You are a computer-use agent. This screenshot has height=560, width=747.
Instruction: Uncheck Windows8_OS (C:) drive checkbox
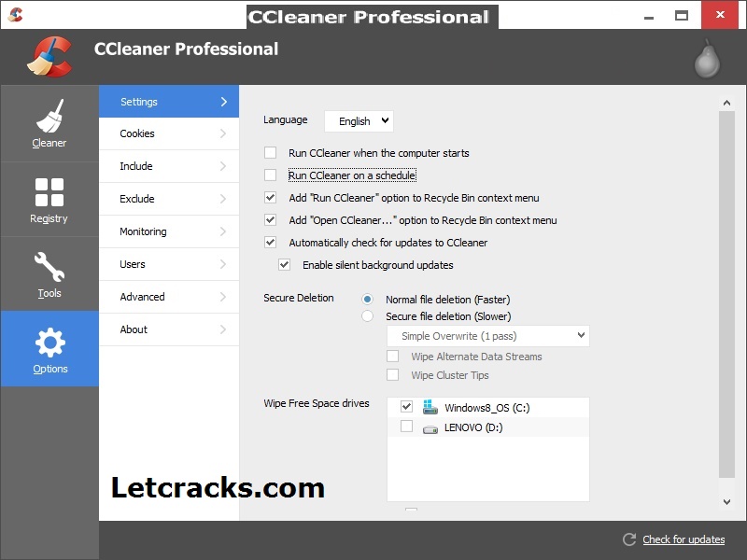click(x=406, y=406)
